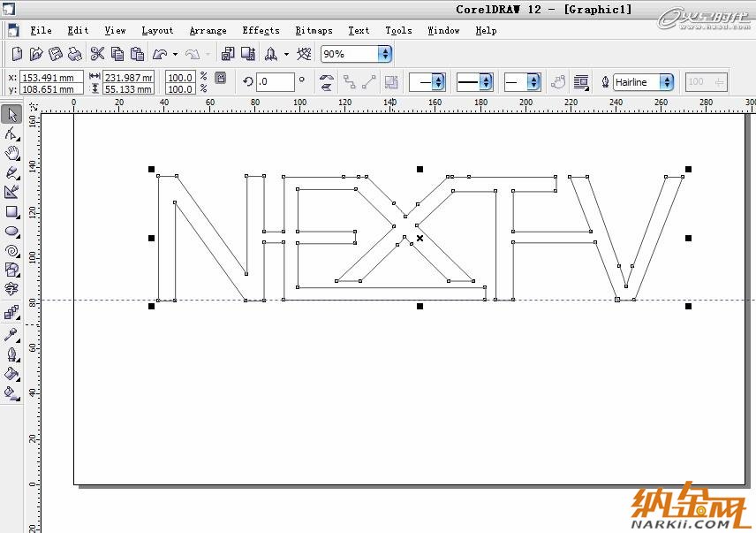Click the Application launcher rocket icon

click(x=271, y=54)
